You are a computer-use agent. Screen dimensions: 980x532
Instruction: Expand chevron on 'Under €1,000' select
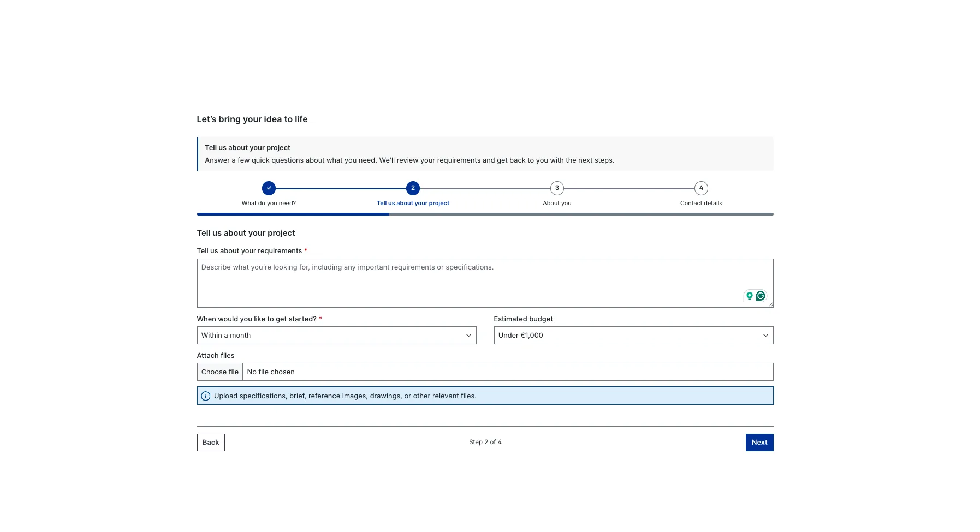(765, 336)
